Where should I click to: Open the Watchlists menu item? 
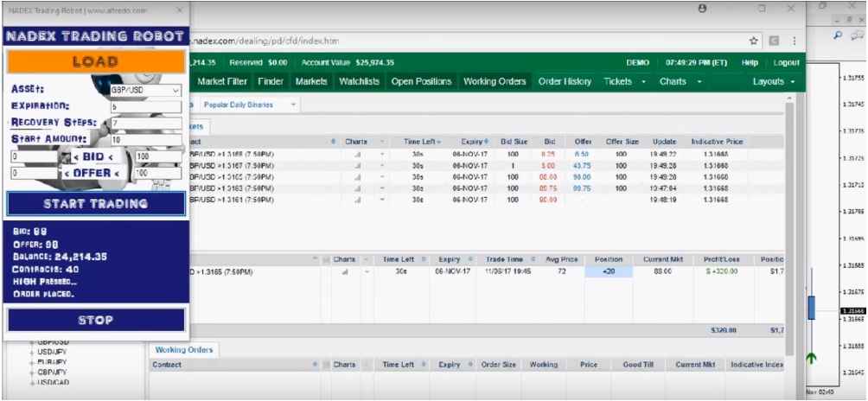pos(360,81)
